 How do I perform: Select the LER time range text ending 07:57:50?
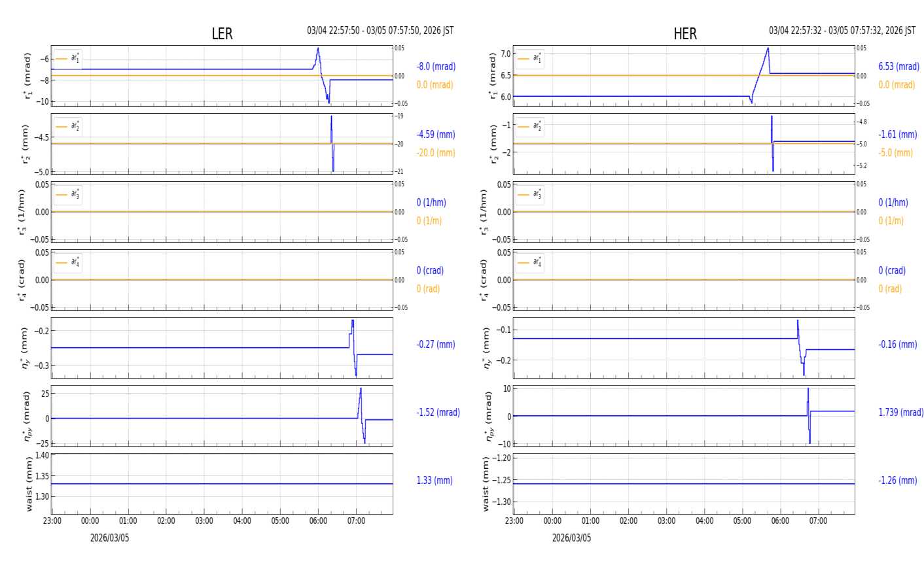click(x=380, y=31)
